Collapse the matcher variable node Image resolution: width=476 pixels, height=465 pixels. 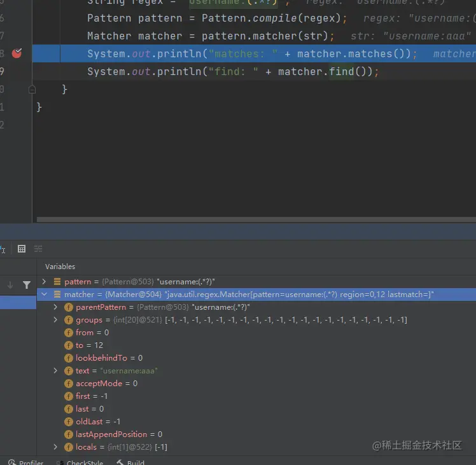44,294
